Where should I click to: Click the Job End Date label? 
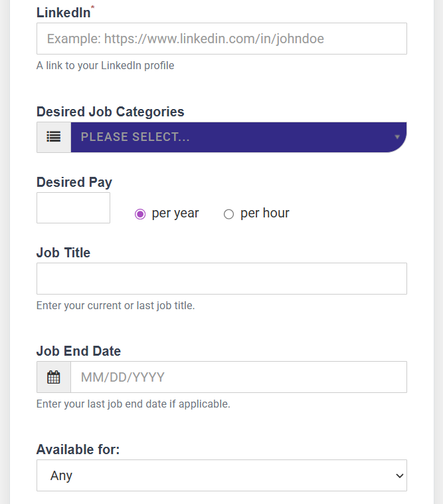[78, 351]
